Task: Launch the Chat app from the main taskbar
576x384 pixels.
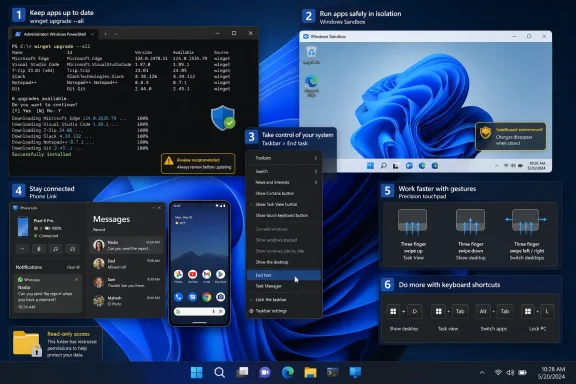Action: pyautogui.click(x=265, y=373)
